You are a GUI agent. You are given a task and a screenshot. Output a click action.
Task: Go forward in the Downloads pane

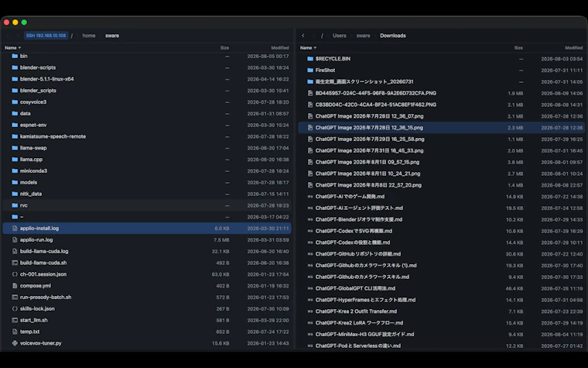[313, 36]
